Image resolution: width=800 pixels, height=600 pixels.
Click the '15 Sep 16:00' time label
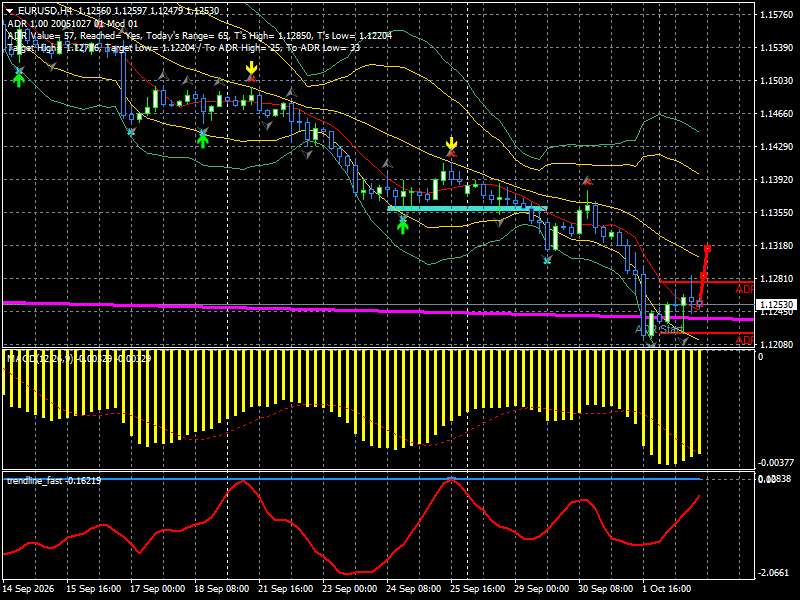coord(93,589)
